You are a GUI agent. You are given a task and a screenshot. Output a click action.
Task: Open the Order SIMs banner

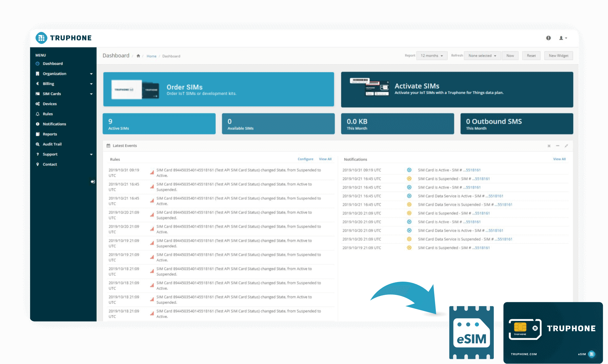tap(219, 89)
